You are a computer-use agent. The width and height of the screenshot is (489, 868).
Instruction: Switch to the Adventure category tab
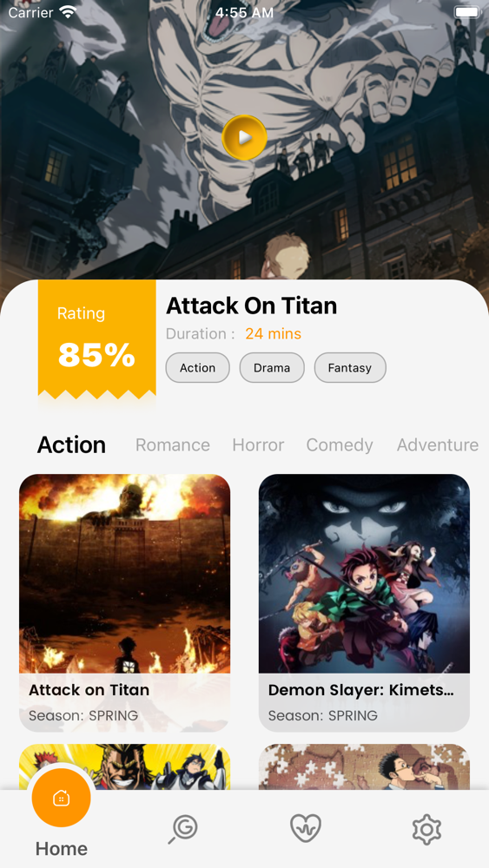pos(438,445)
